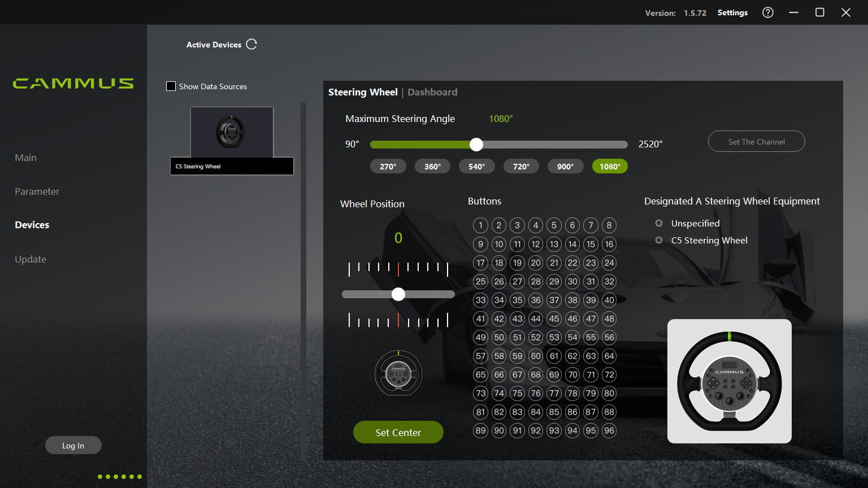
Task: Click the device list vertical scrollbar
Action: tap(303, 281)
